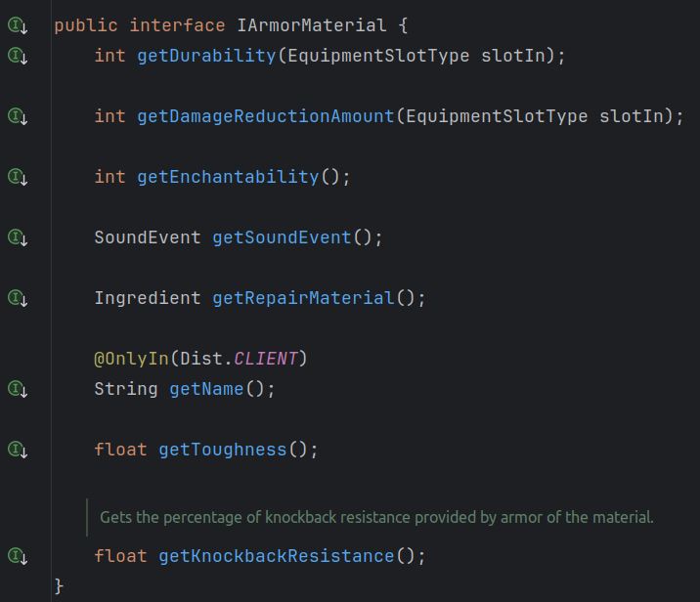Viewport: 700px width, 602px height.
Task: Click the Ingredient return type
Action: coord(148,298)
